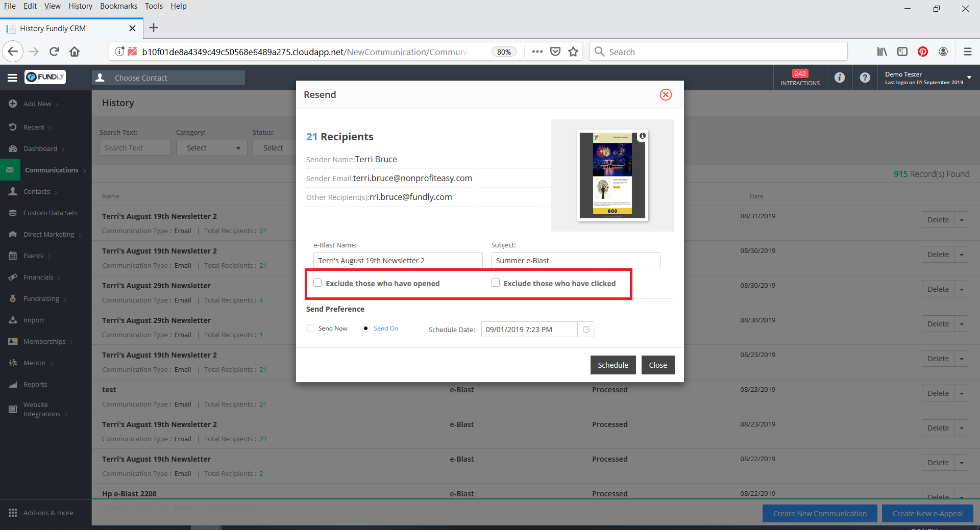
Task: Click the Website Integrations icon
Action: click(13, 409)
